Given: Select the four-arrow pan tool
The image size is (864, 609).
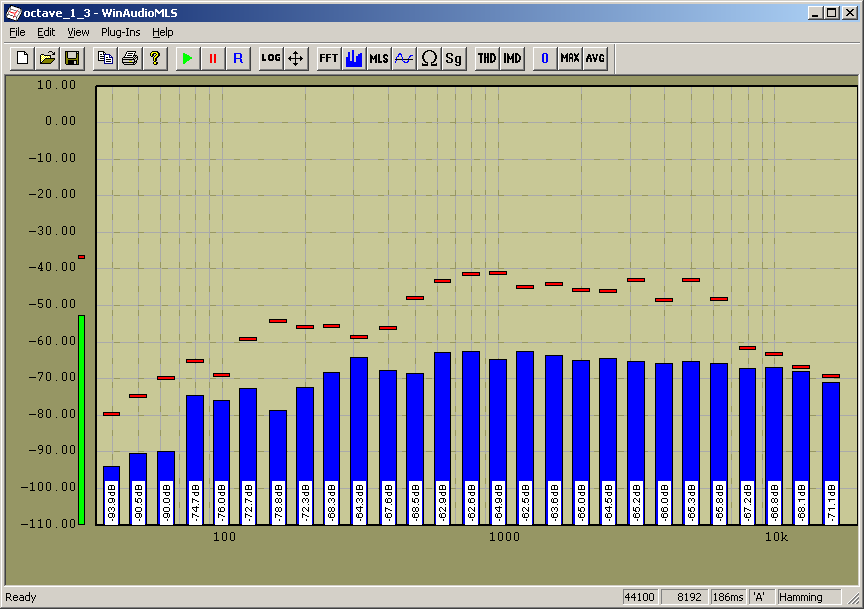Looking at the screenshot, I should [x=296, y=58].
